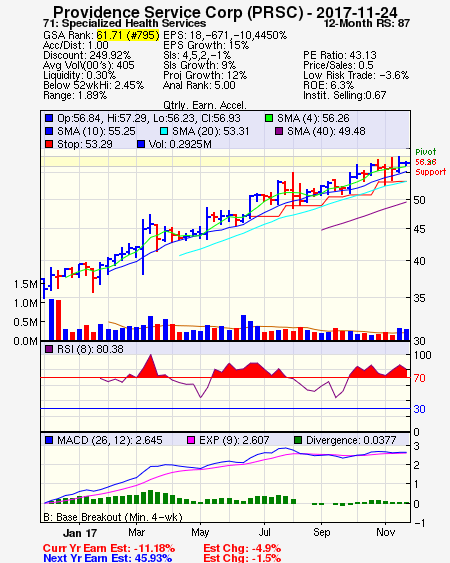Click the Curr Yr Earn Est: -11.18% text

(109, 548)
